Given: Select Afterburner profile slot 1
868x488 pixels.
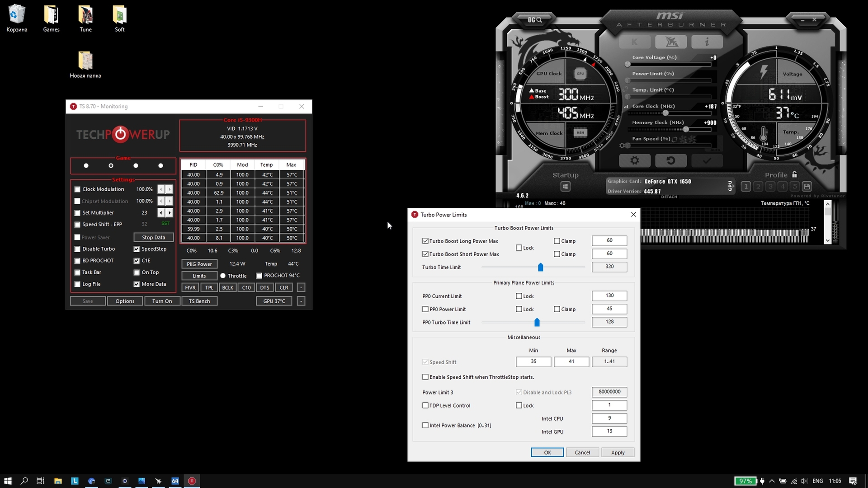Looking at the screenshot, I should point(746,186).
